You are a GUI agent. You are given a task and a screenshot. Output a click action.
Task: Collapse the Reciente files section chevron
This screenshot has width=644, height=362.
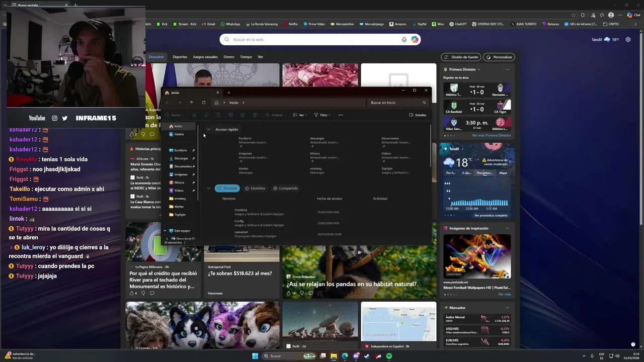click(x=208, y=189)
